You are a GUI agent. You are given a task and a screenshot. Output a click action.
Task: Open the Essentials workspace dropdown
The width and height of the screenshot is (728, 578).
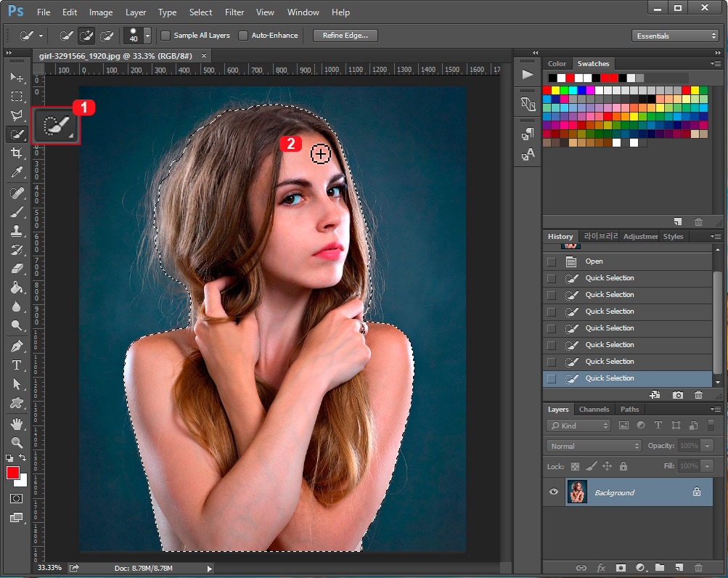click(675, 36)
